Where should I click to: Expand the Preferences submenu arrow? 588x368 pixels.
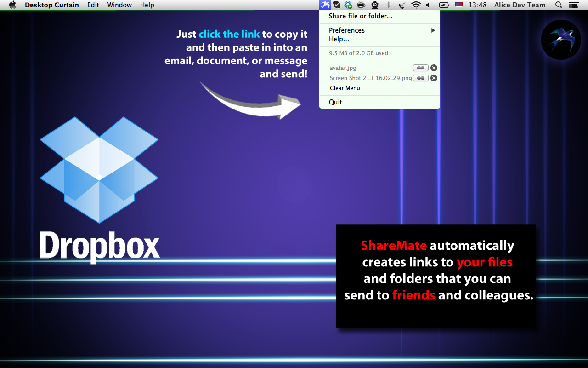pos(433,30)
